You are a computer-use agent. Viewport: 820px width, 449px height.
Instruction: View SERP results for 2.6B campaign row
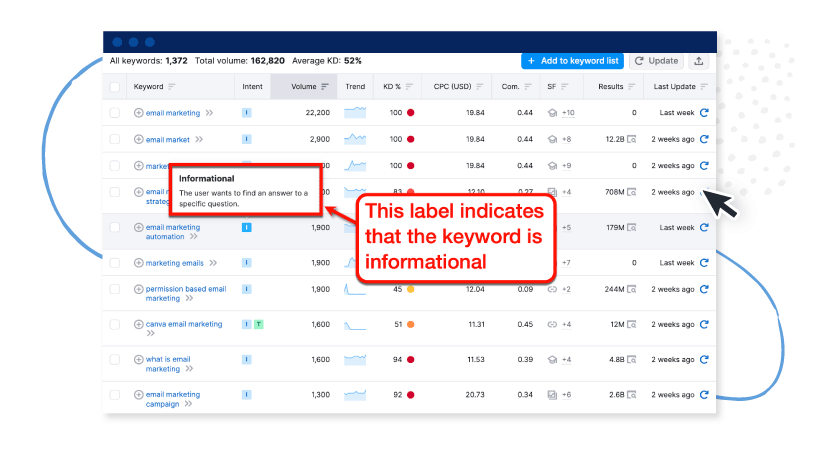(x=631, y=395)
